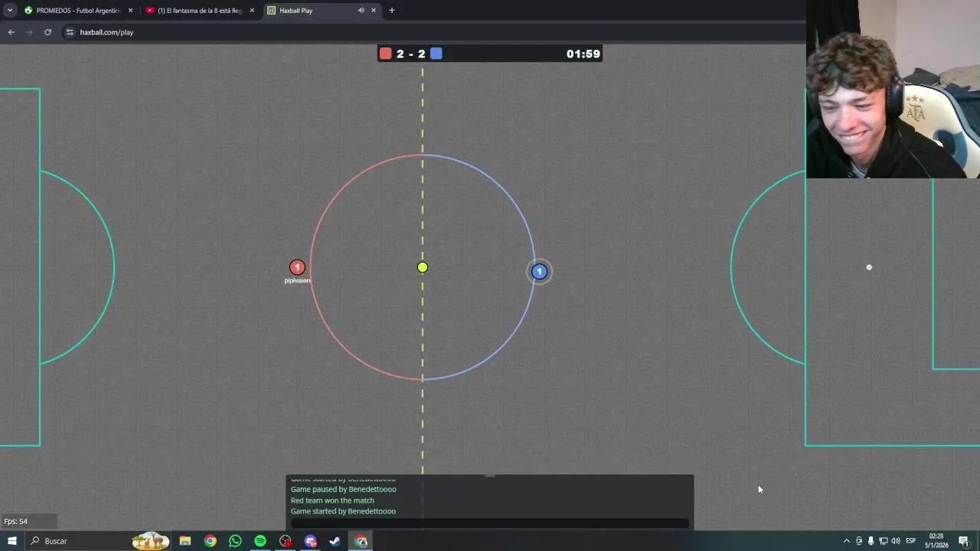Close the PROMIEDOS tab
The image size is (980, 551).
130,11
